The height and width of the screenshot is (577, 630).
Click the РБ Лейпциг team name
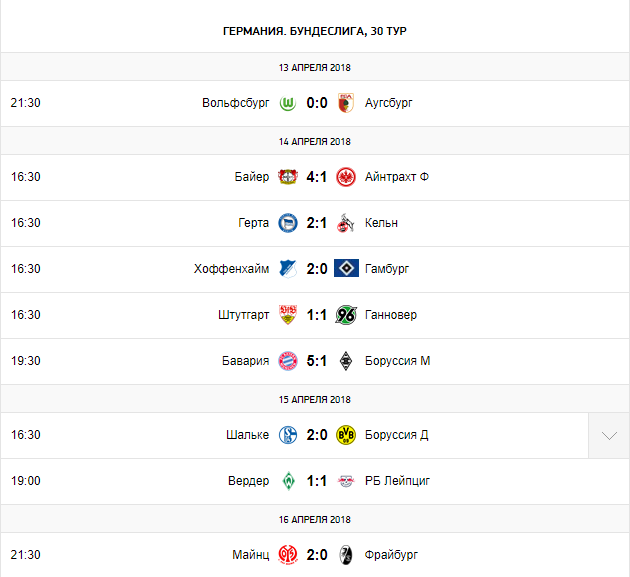pos(399,481)
